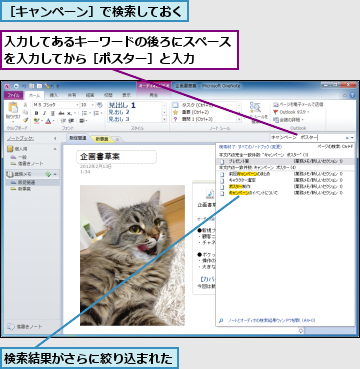Click the font color letter A icon
The height and width of the screenshot is (369, 360).
[48, 121]
